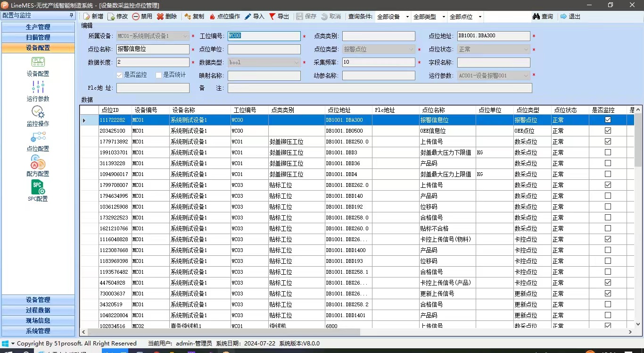
Task: Click the horizontal scrollbar right arrow
Action: (630, 332)
